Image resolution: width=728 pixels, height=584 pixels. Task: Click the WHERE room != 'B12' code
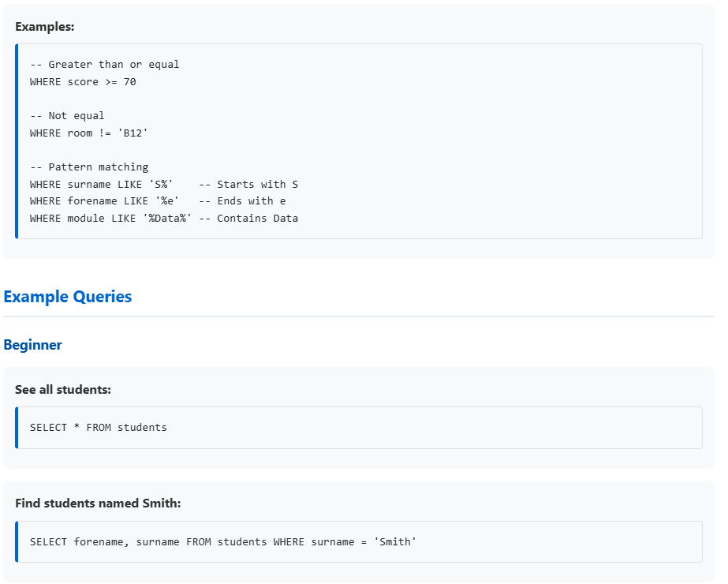[x=89, y=133]
